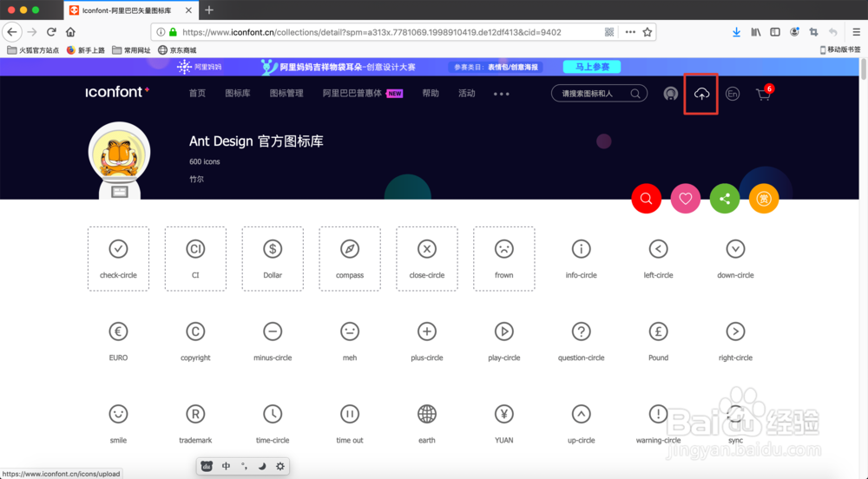The width and height of the screenshot is (868, 479).
Task: Open the Firefox hamburger menu
Action: click(x=856, y=32)
